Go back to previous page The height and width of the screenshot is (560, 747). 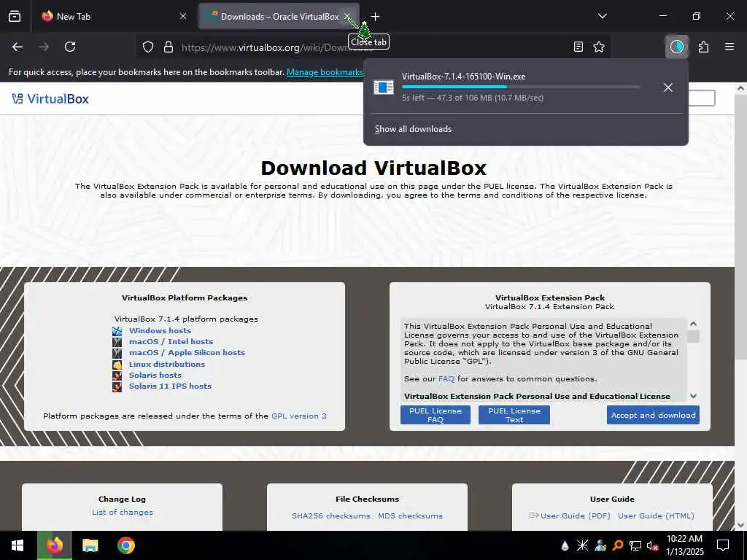(18, 47)
